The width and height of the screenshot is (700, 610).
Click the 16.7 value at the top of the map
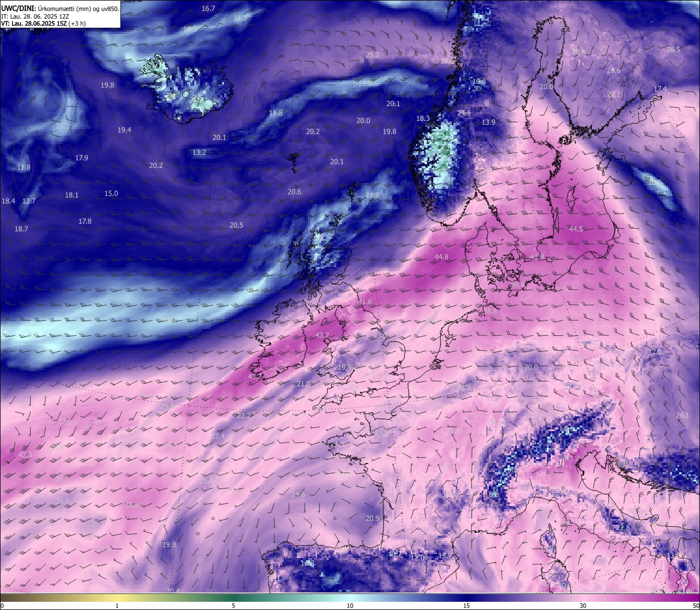tap(208, 8)
